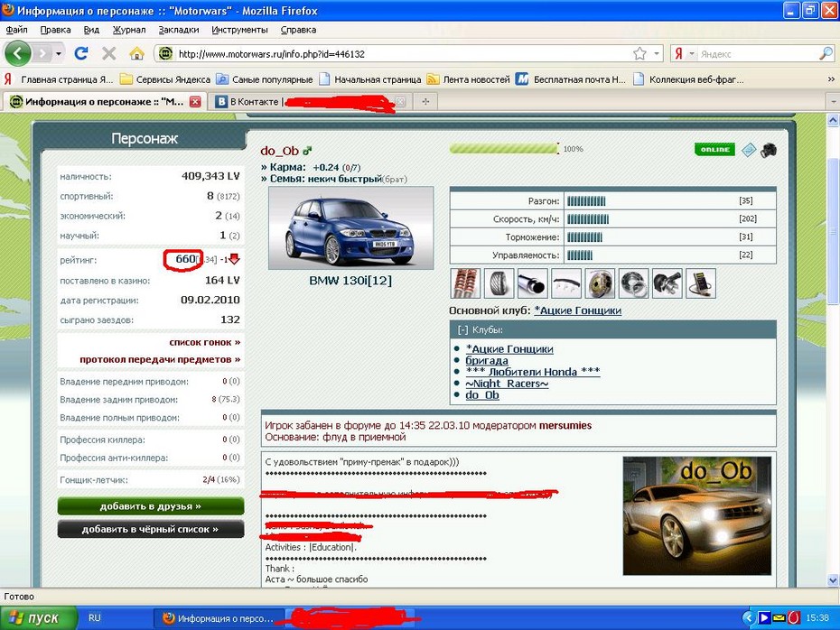Screen dimensions: 840x630
Task: Click the turbocharger part icon
Action: tap(633, 283)
